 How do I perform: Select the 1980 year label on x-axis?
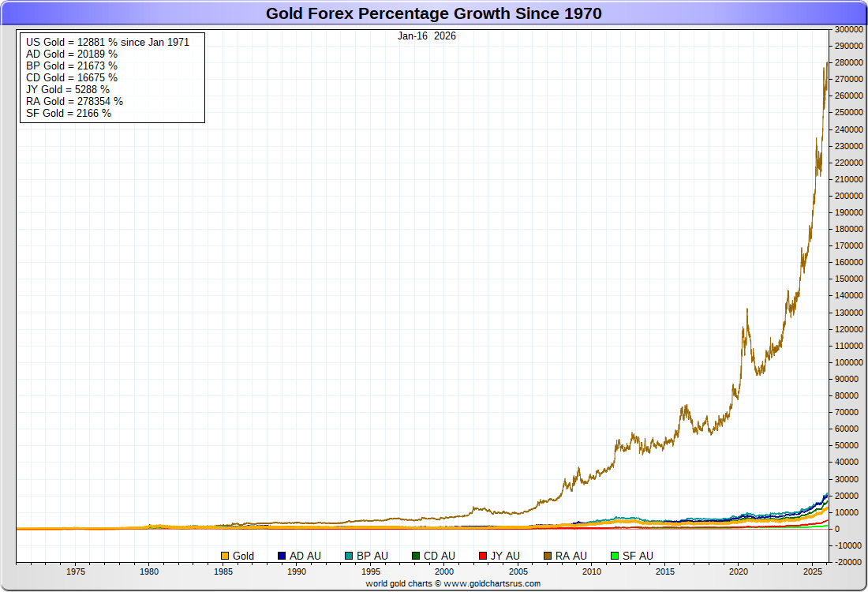click(x=149, y=571)
